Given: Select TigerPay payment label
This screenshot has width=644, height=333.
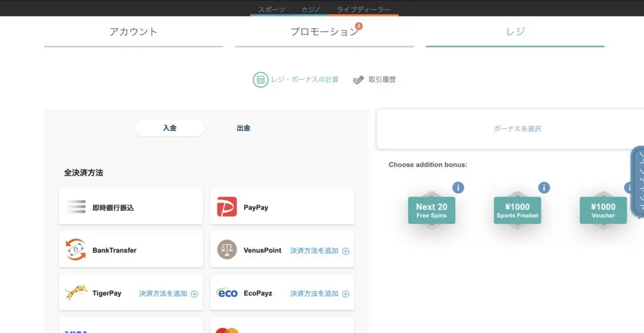Looking at the screenshot, I should [x=107, y=293].
